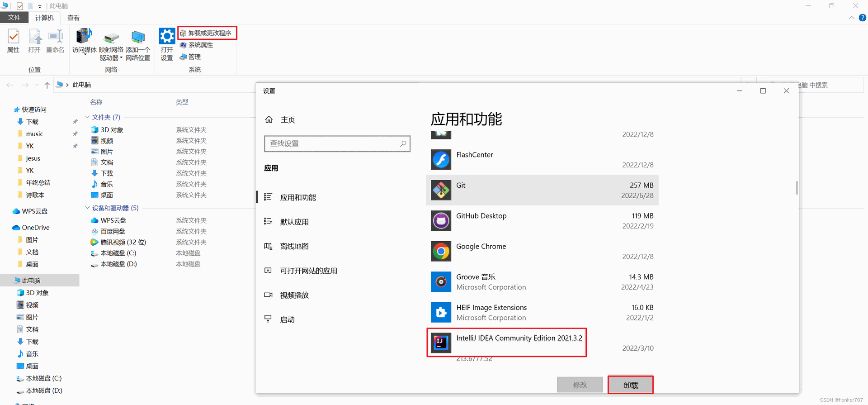Click the Groove 音乐 app icon
This screenshot has width=868, height=405.
tap(441, 282)
